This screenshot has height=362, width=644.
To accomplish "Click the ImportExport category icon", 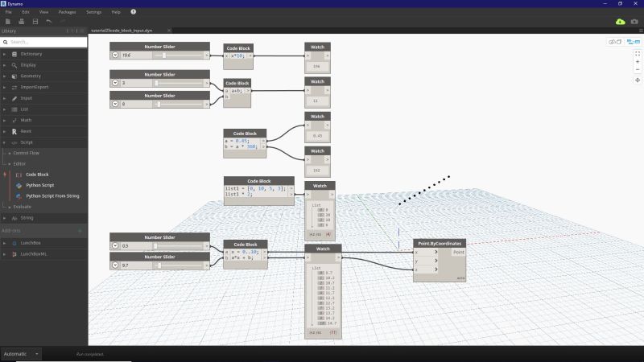I will click(14, 87).
